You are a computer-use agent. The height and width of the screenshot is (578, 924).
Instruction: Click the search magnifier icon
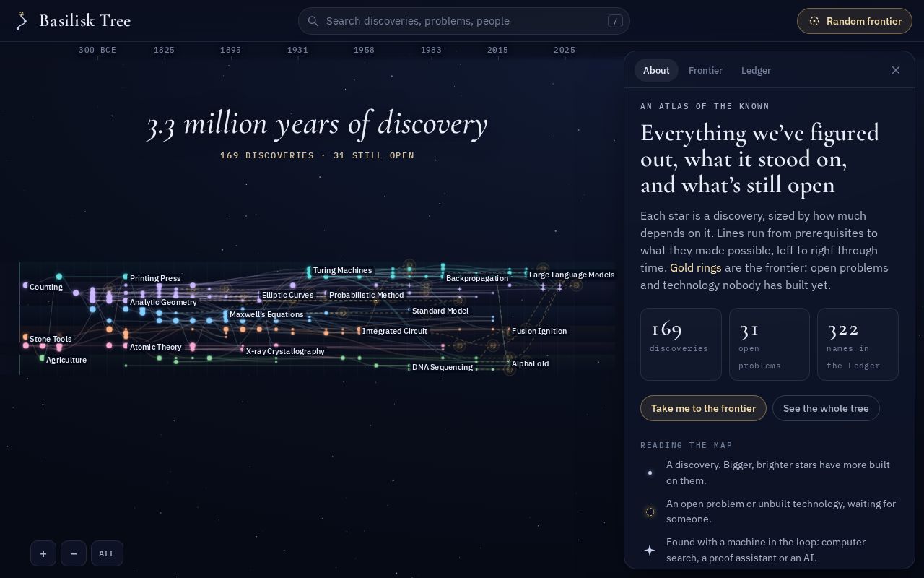[313, 21]
